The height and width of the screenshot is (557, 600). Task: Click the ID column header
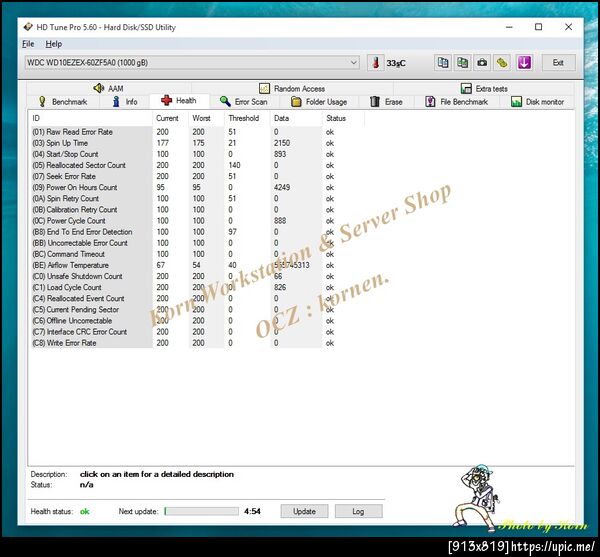[90, 118]
